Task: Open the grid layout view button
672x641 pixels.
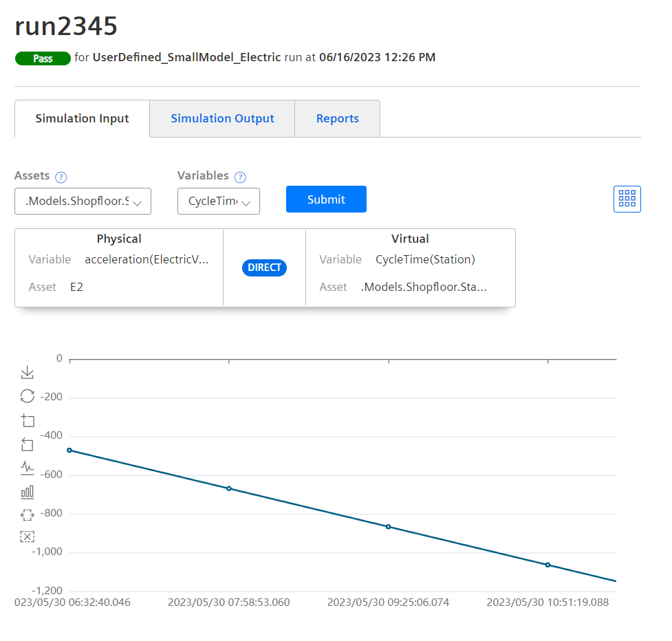Action: [x=627, y=199]
